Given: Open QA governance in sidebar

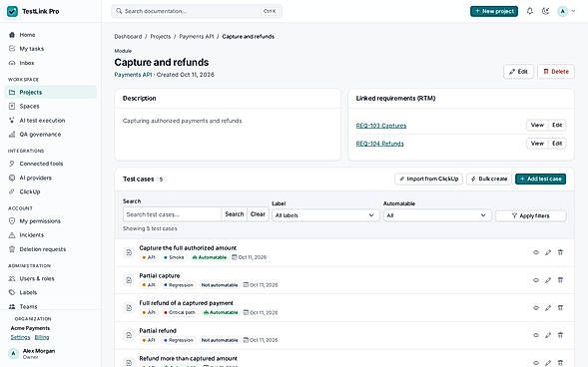Looking at the screenshot, I should tap(50, 135).
